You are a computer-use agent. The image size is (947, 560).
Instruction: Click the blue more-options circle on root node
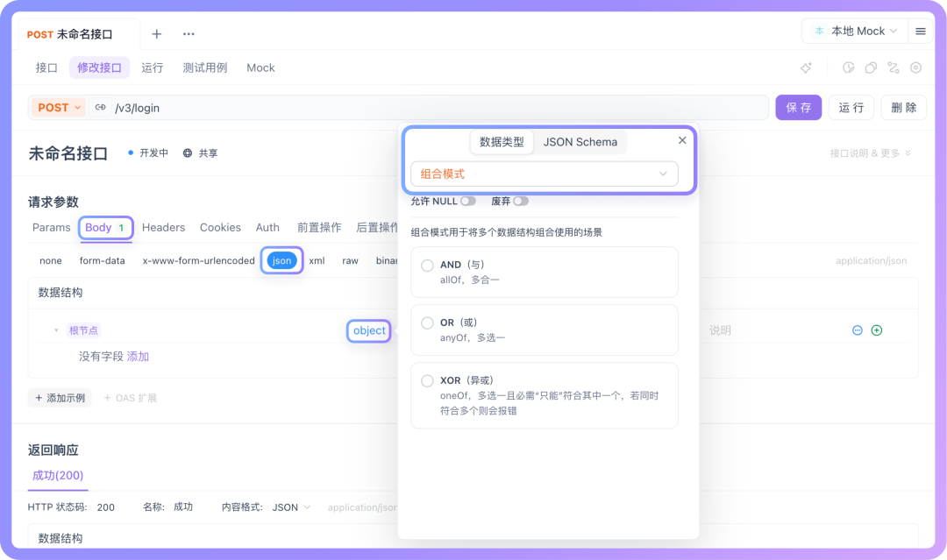[857, 330]
